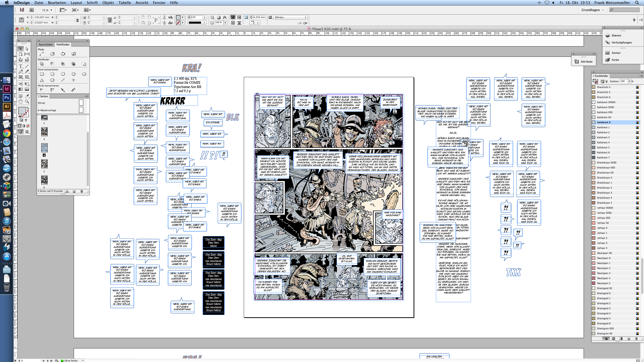Open the Verknüpfungen panel
Screen dimensions: 644x362
621,42
